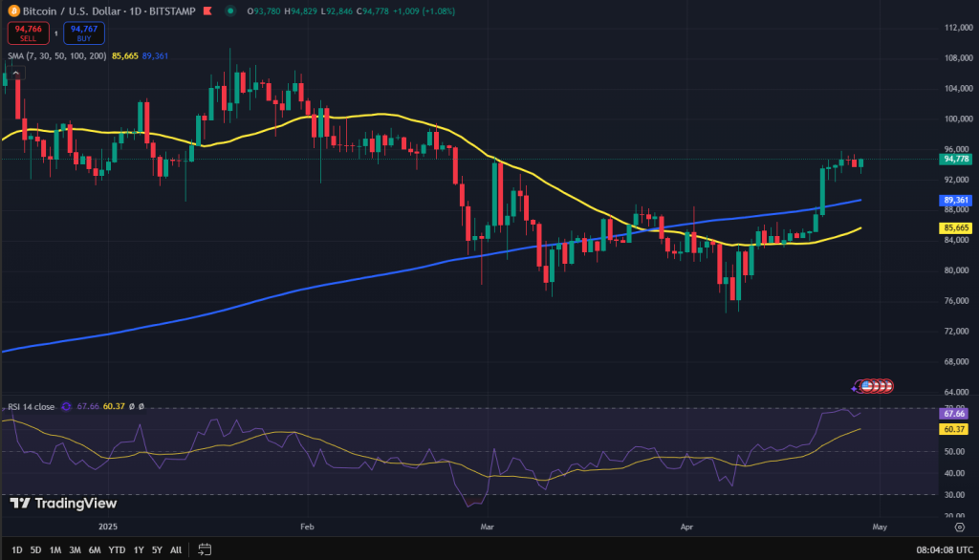Click the green market status dot

pyautogui.click(x=230, y=11)
